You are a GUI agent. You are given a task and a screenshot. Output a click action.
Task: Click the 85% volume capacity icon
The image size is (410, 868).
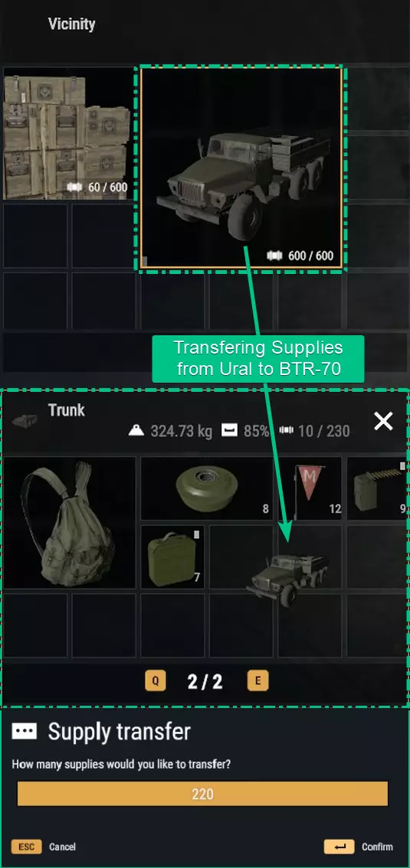tap(229, 431)
